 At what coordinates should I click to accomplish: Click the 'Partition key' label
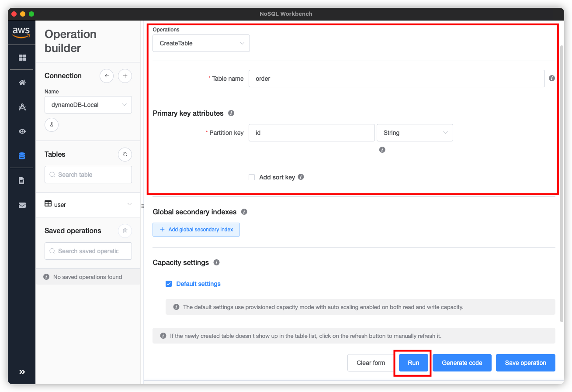226,133
